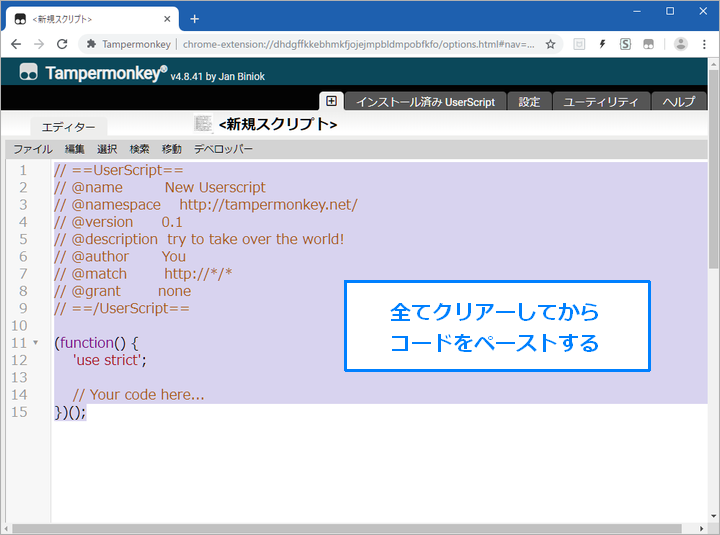720x535 pixels.
Task: Switch to the インストール済み UserScript tab
Action: pos(426,101)
